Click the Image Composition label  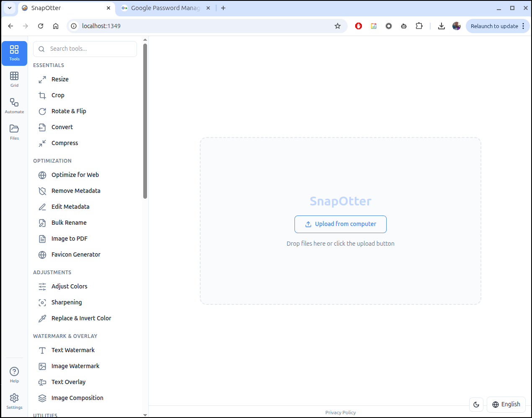(77, 398)
